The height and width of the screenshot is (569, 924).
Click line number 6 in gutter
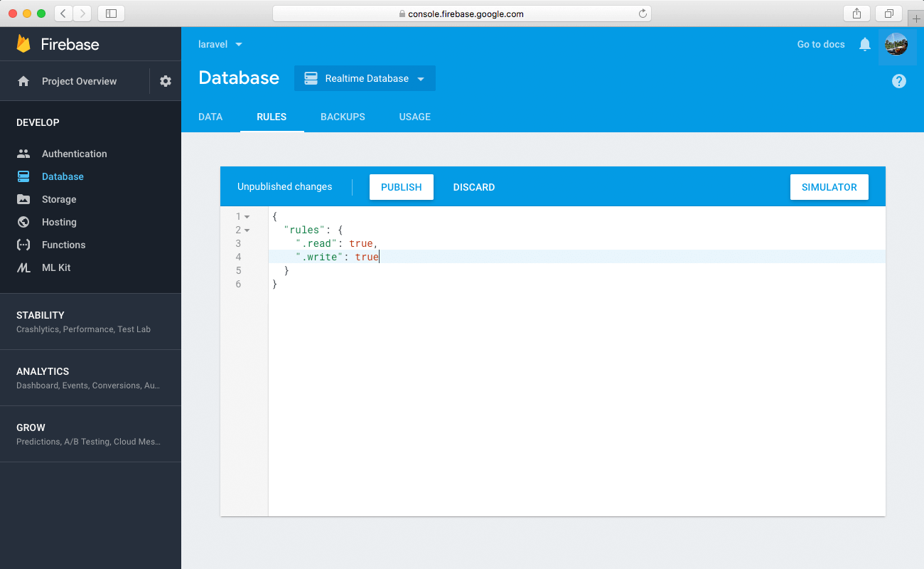(x=238, y=284)
